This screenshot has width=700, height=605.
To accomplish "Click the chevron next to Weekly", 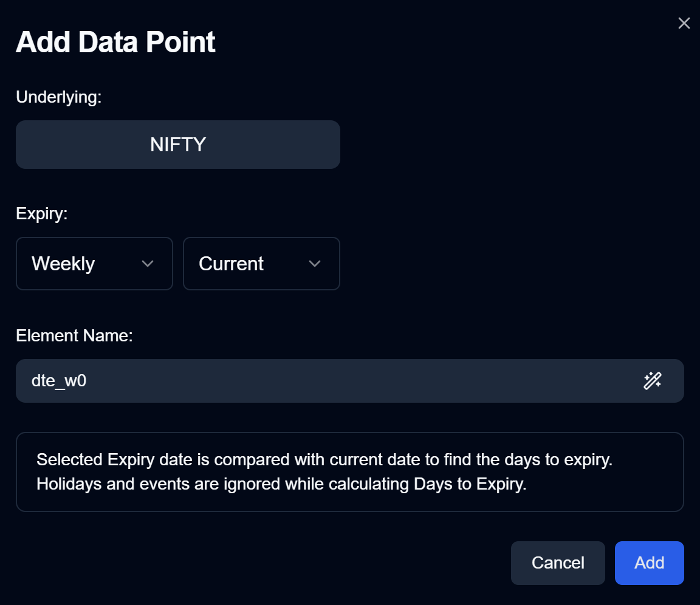I will point(148,264).
